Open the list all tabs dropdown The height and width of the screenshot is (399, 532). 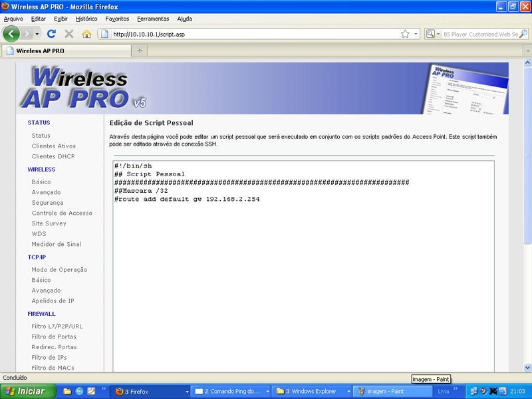[x=527, y=51]
